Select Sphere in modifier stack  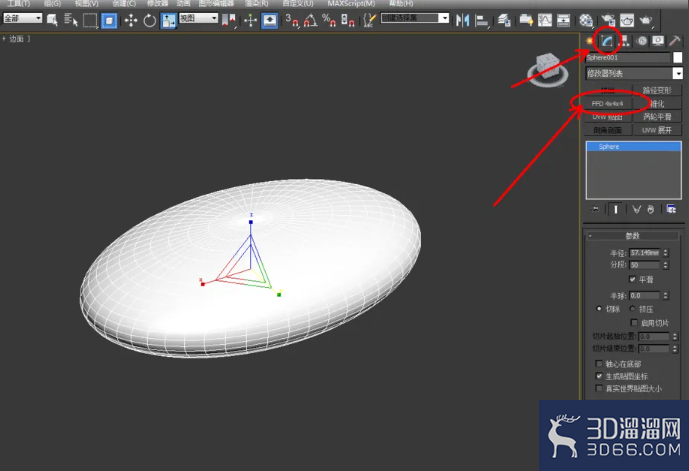(x=633, y=147)
